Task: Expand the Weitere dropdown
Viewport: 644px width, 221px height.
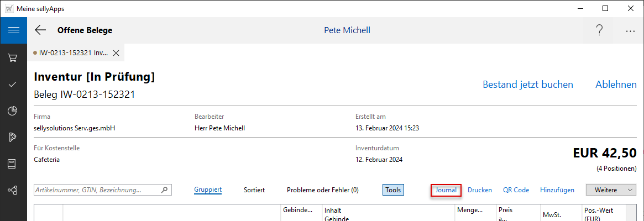Action: coord(611,190)
